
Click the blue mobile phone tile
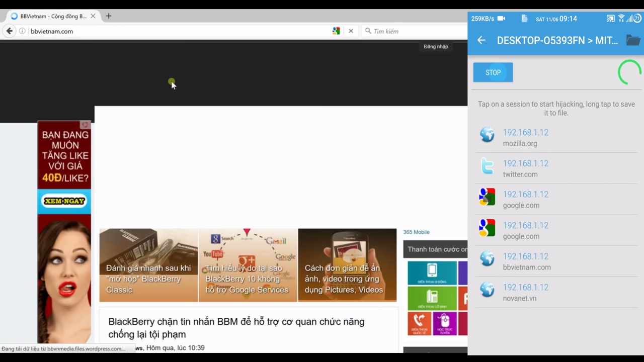[x=432, y=273]
